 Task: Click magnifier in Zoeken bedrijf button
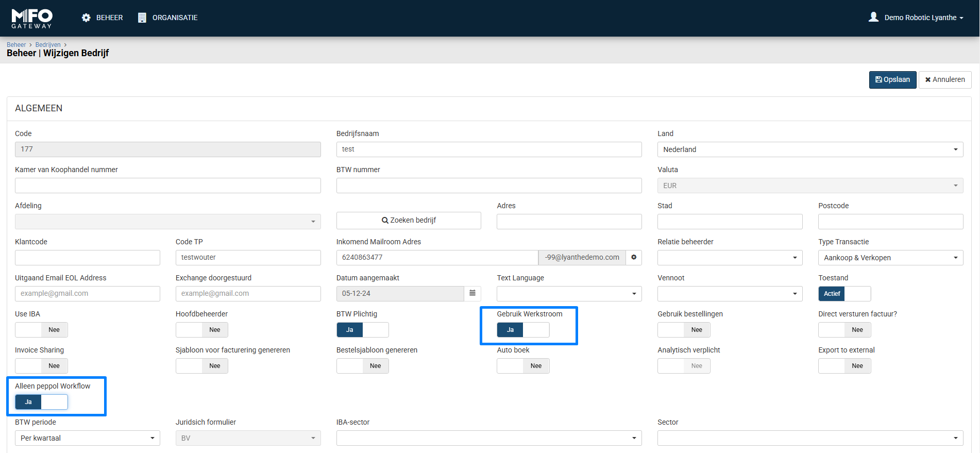click(385, 220)
